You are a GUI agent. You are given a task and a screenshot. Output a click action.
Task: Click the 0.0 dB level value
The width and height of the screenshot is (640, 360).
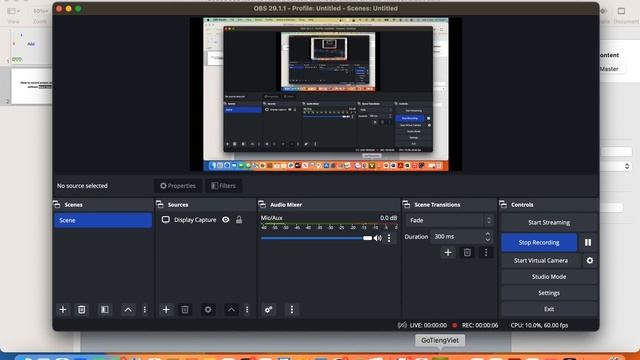tap(388, 218)
